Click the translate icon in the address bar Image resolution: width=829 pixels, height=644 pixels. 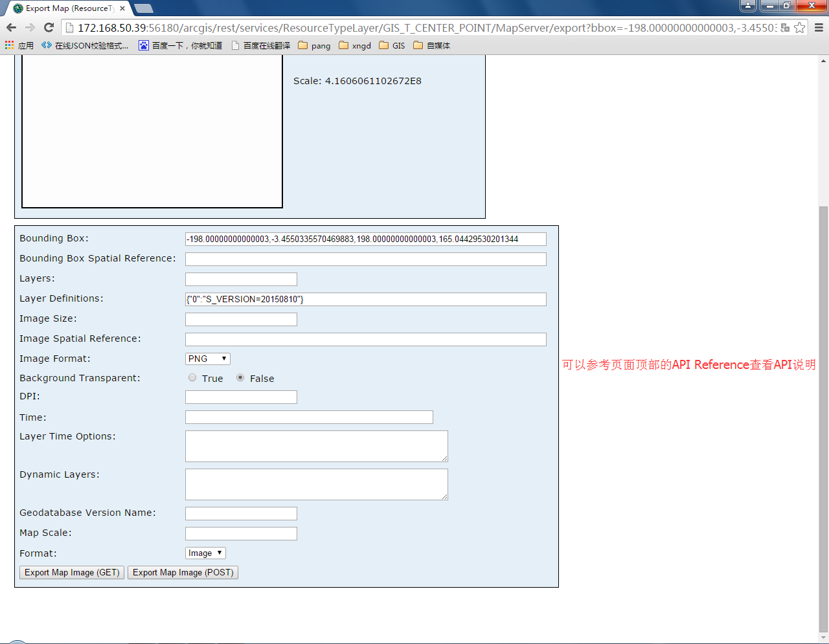pos(785,28)
